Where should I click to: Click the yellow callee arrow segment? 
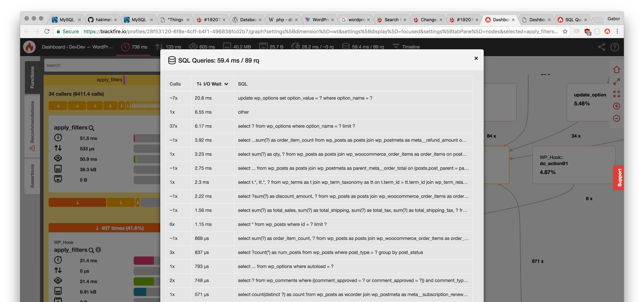(x=121, y=202)
